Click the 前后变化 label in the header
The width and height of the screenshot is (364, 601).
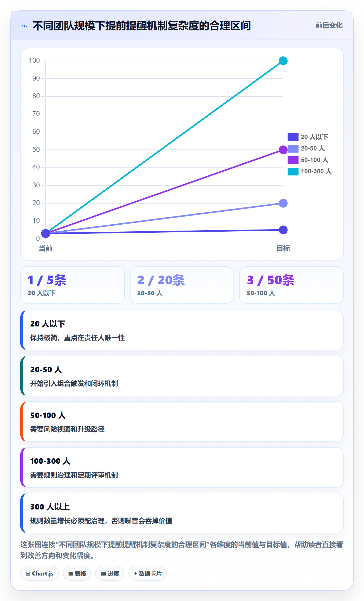329,25
